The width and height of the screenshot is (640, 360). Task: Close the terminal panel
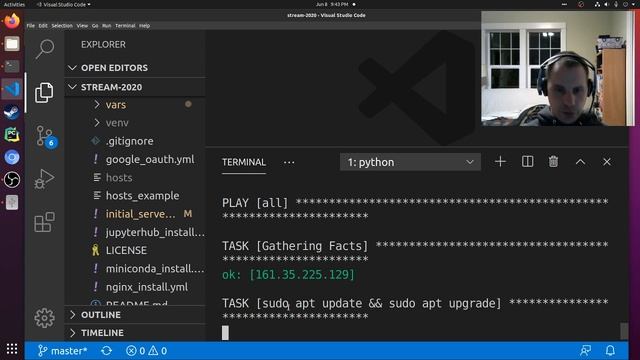point(607,162)
